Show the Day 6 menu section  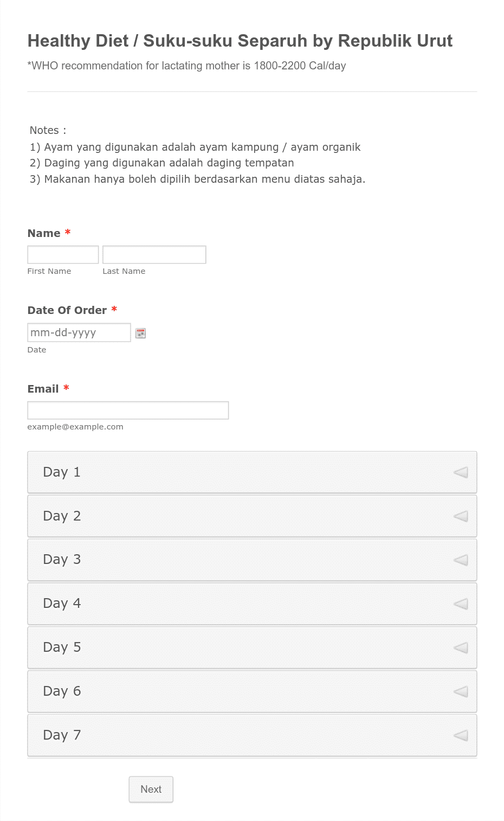click(252, 691)
